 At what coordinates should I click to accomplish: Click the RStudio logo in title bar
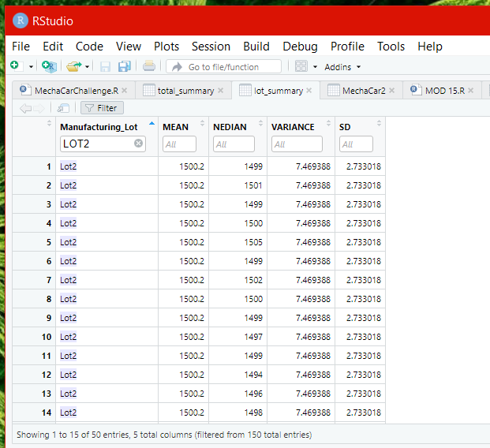[21, 21]
